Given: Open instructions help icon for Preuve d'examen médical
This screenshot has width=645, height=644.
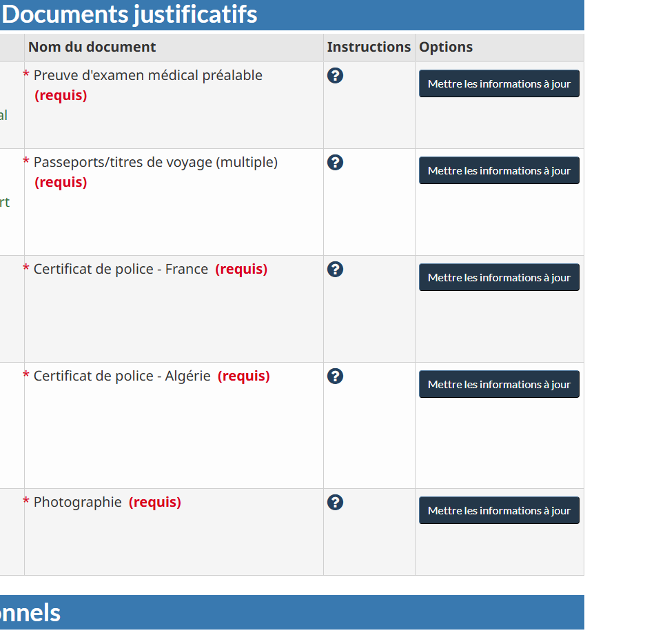Looking at the screenshot, I should tap(336, 76).
